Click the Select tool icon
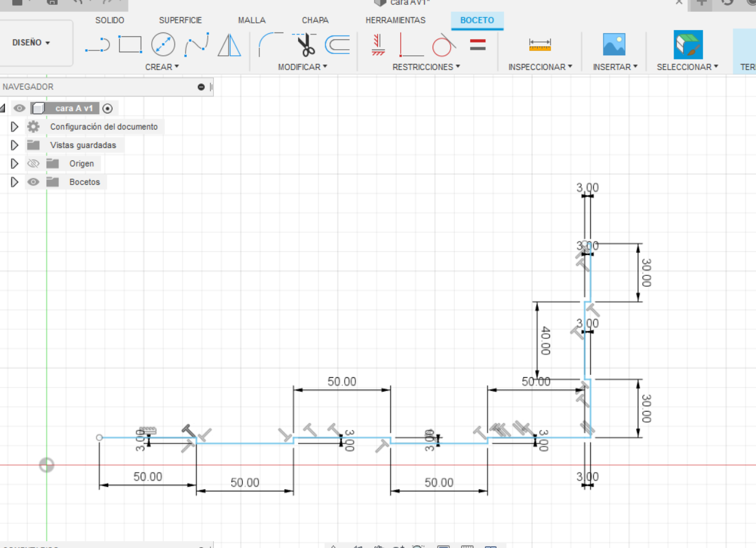Viewport: 756px width, 548px height. pos(688,44)
